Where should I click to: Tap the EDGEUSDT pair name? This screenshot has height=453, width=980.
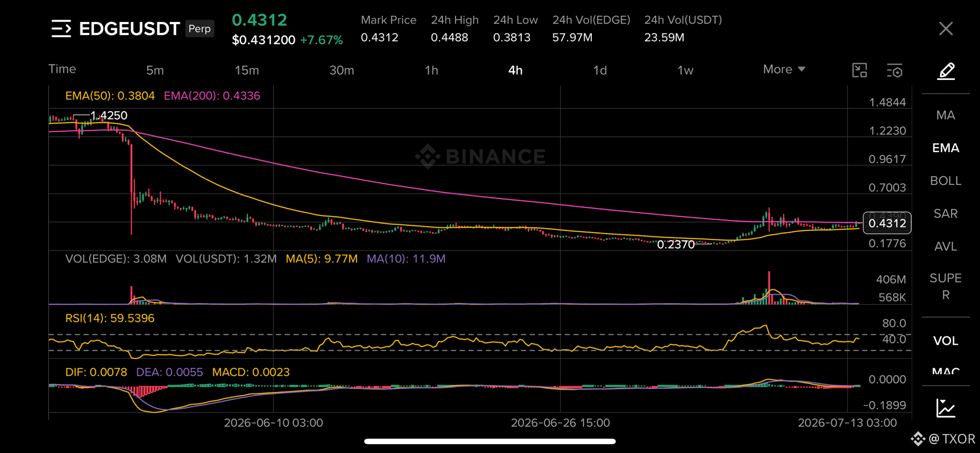coord(130,28)
